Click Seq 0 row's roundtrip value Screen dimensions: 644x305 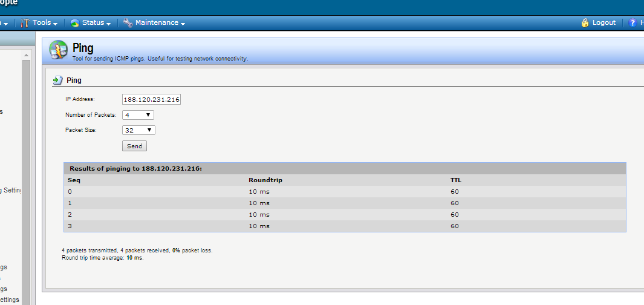click(x=259, y=192)
